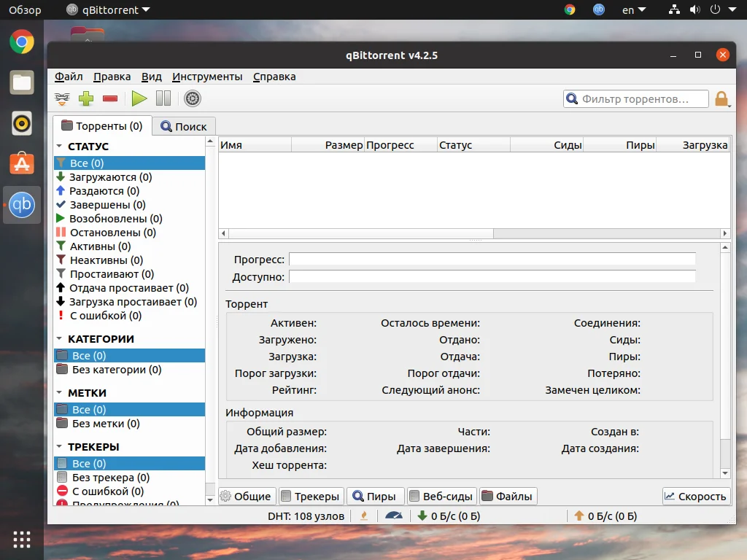Select the Загружаются (0) status filter
The width and height of the screenshot is (747, 560).
110,177
